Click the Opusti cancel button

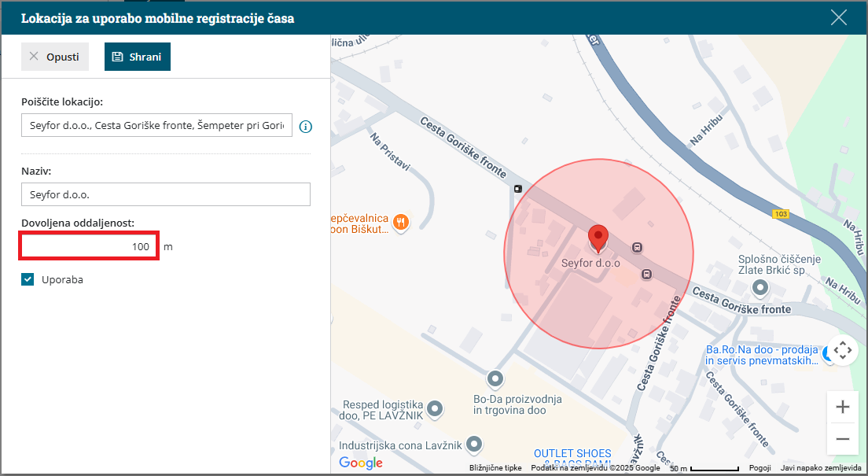(55, 57)
